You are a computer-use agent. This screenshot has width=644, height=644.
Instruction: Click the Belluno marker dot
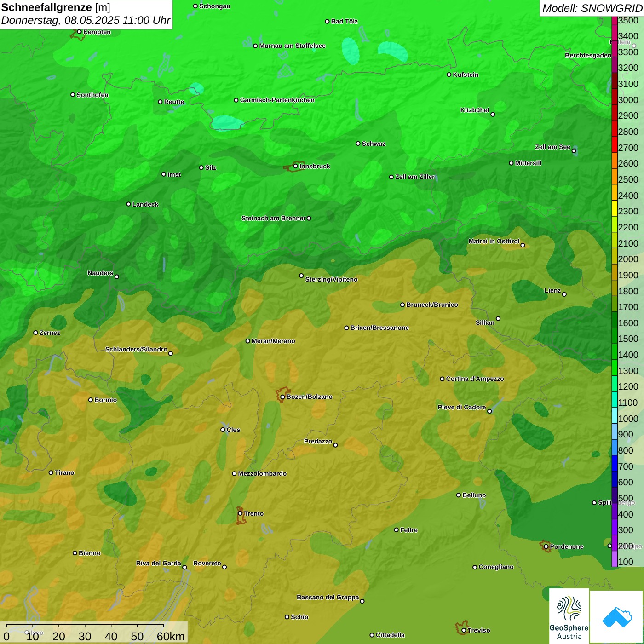click(458, 495)
